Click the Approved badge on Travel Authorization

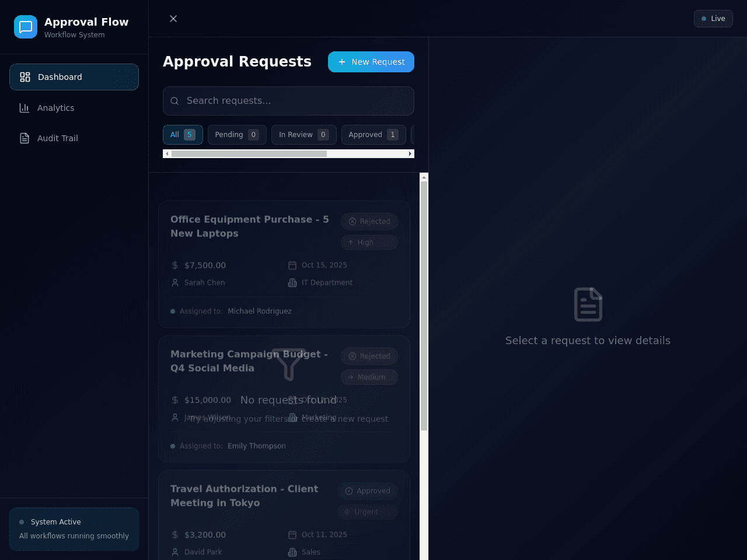tap(368, 491)
